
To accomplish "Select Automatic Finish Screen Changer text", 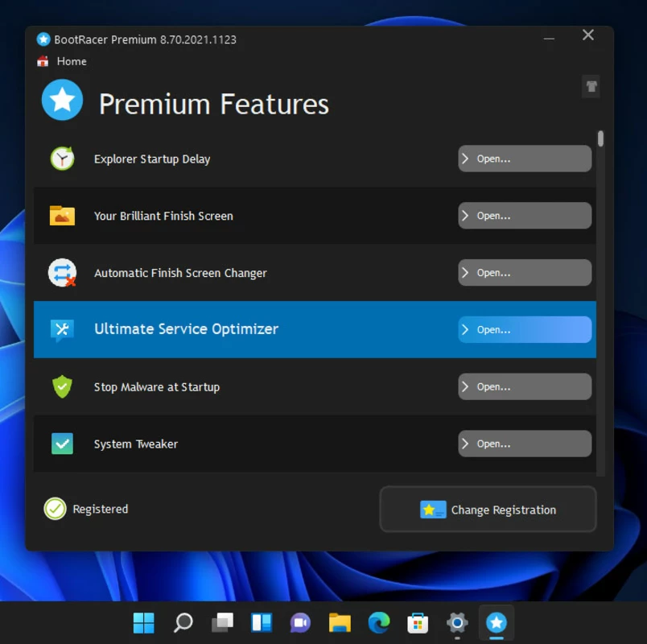I will click(180, 273).
